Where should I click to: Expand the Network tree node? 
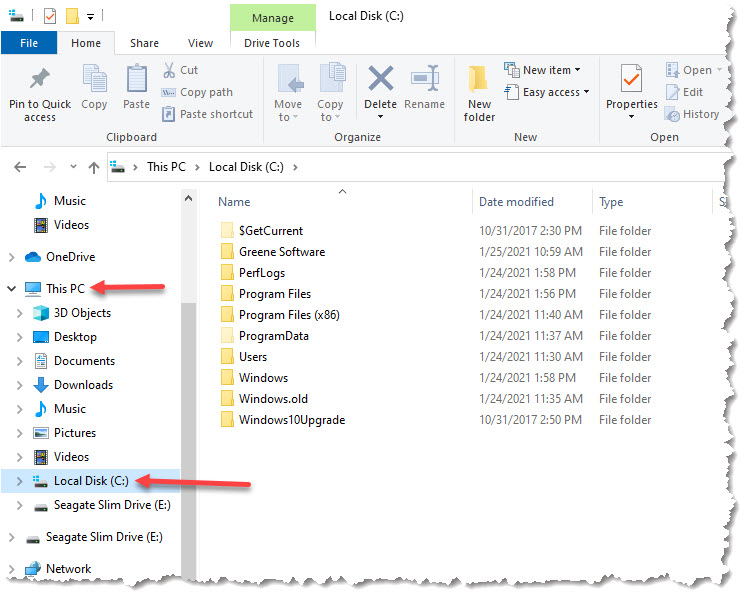[x=12, y=569]
